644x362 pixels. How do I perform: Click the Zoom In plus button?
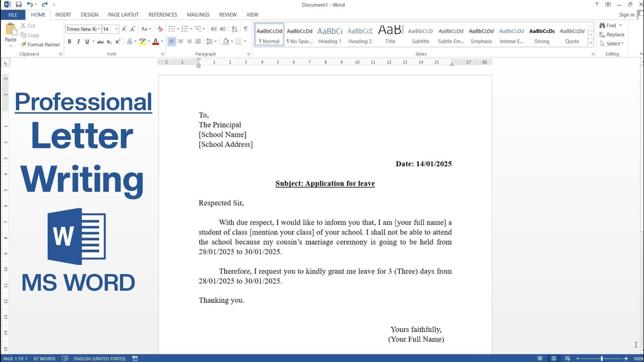click(x=626, y=358)
